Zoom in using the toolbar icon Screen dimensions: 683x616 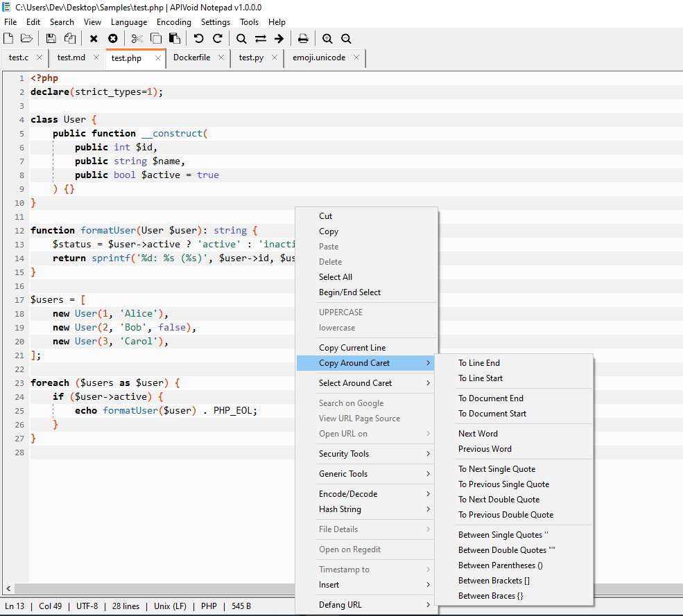(327, 39)
